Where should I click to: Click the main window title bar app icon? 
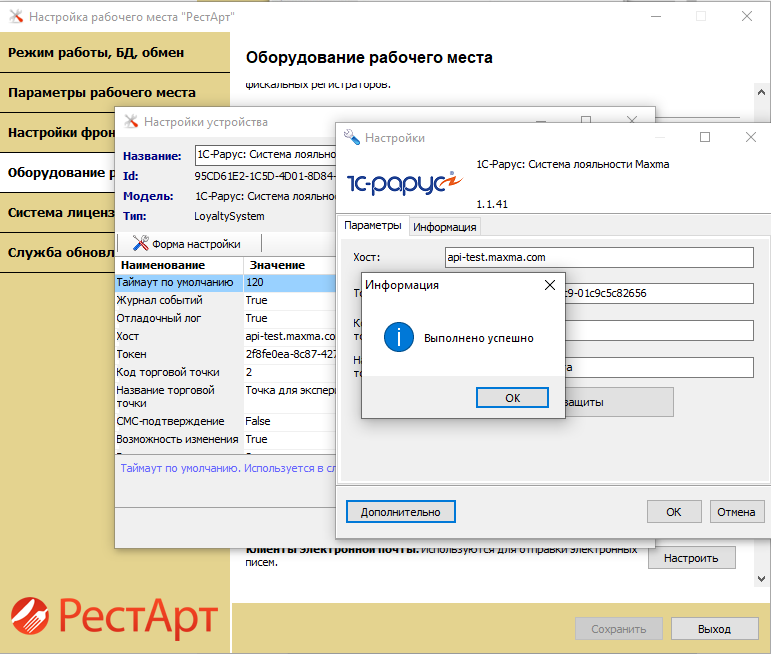click(16, 16)
